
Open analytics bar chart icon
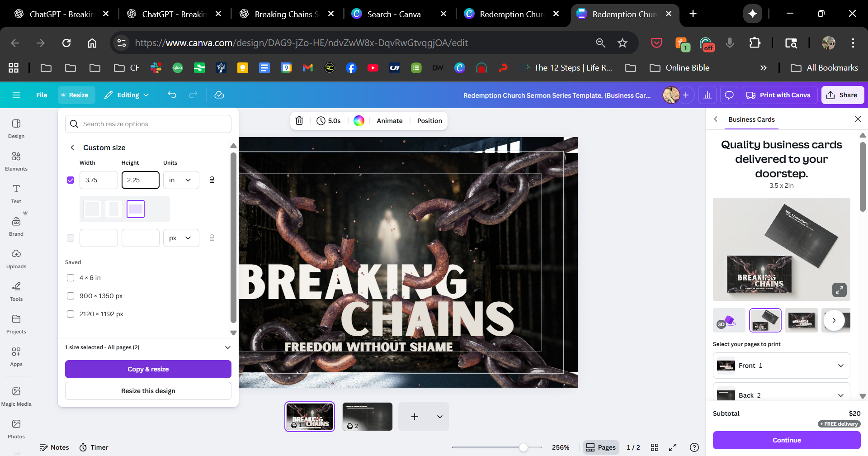pyautogui.click(x=708, y=95)
